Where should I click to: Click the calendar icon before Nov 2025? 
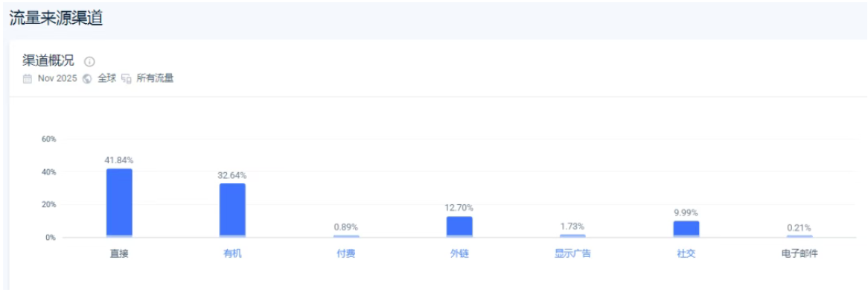pyautogui.click(x=28, y=78)
